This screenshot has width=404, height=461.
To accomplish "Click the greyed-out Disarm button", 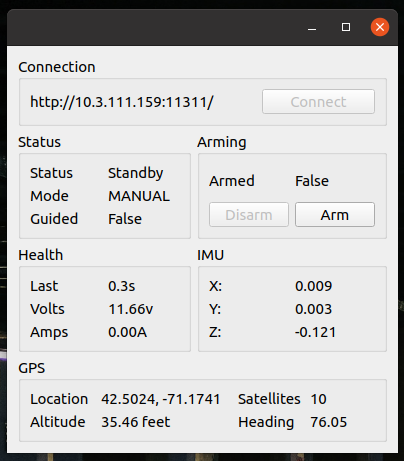I will [x=249, y=215].
